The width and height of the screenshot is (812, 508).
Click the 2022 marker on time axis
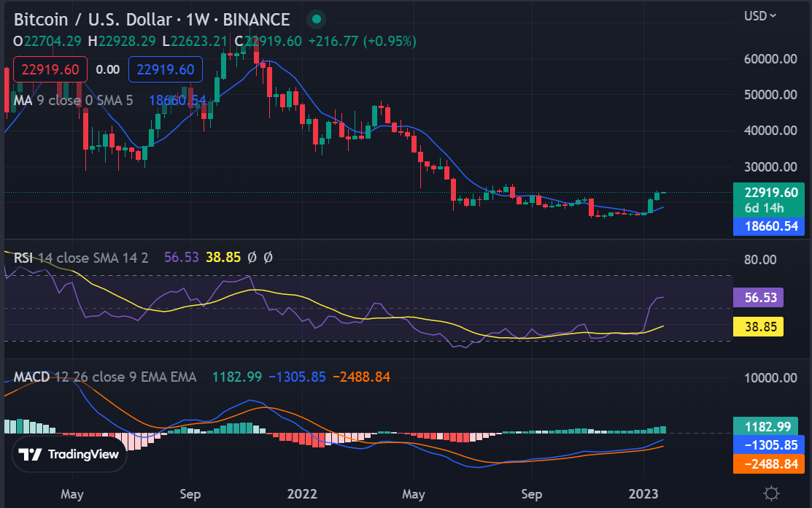click(303, 494)
